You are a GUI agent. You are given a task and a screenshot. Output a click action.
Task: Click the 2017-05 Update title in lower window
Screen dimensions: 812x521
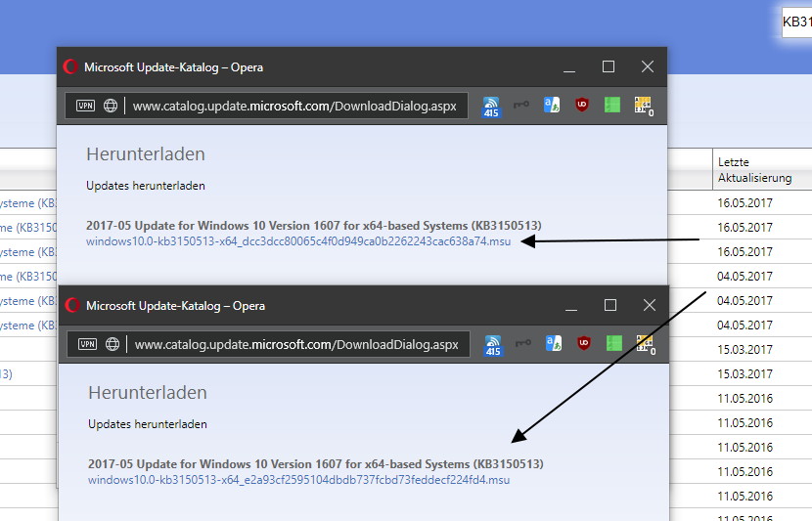pyautogui.click(x=316, y=464)
